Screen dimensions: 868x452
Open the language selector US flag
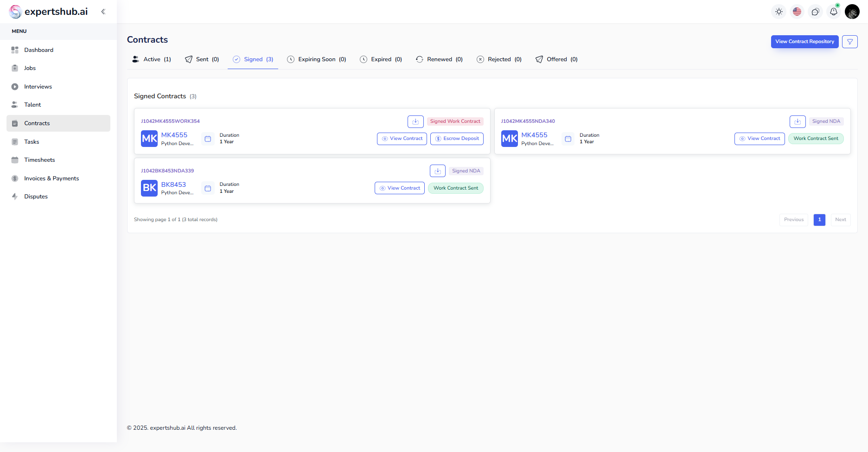797,12
